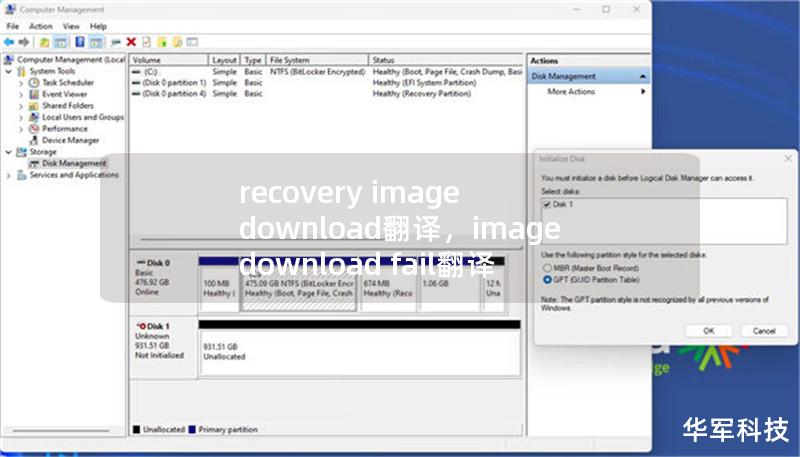The image size is (800, 457).
Task: Click the blue Help toolbar icon
Action: (80, 42)
